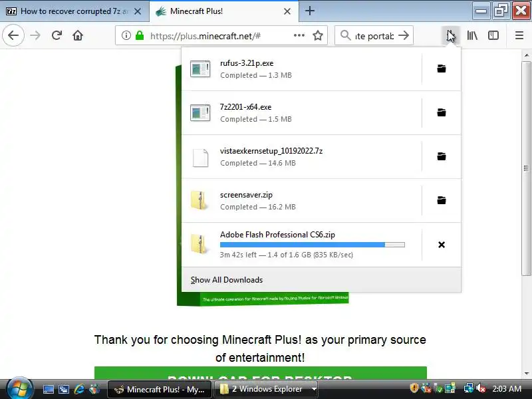The image size is (532, 399).
Task: Click the Windows Security alert shield tray icon
Action: (414, 388)
